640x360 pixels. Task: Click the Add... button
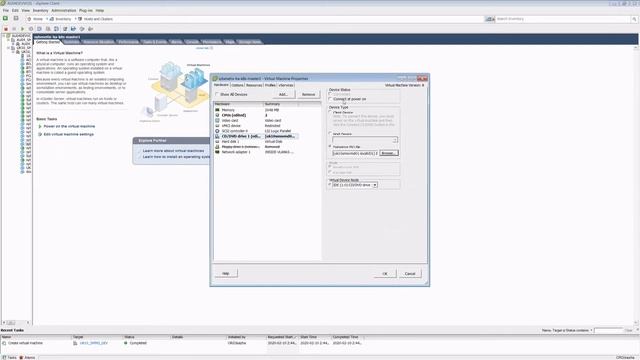click(283, 94)
